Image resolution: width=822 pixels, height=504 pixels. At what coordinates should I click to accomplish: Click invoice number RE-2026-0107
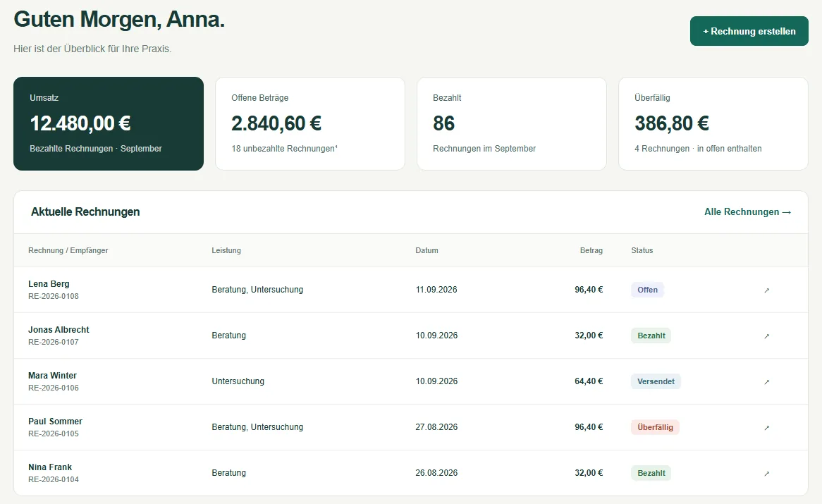click(54, 342)
